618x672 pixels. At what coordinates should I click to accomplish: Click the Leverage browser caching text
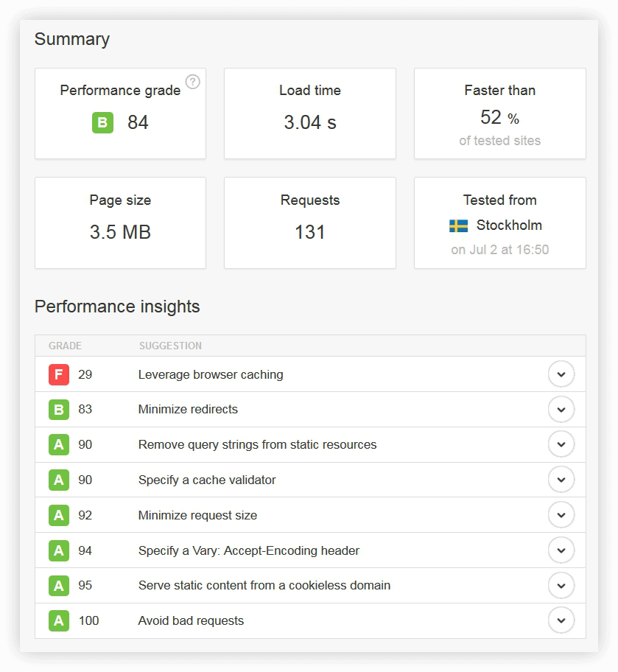point(211,374)
